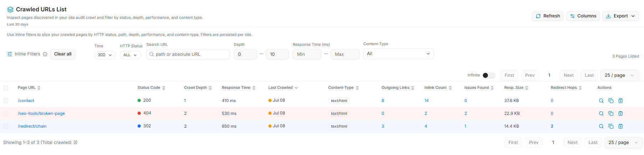Click the bottom Last page button

(593, 143)
